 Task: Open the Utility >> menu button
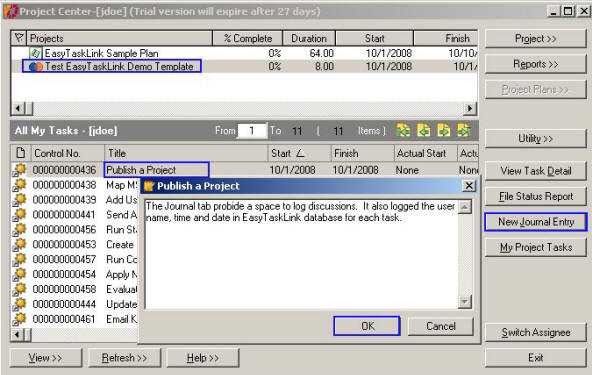(535, 139)
